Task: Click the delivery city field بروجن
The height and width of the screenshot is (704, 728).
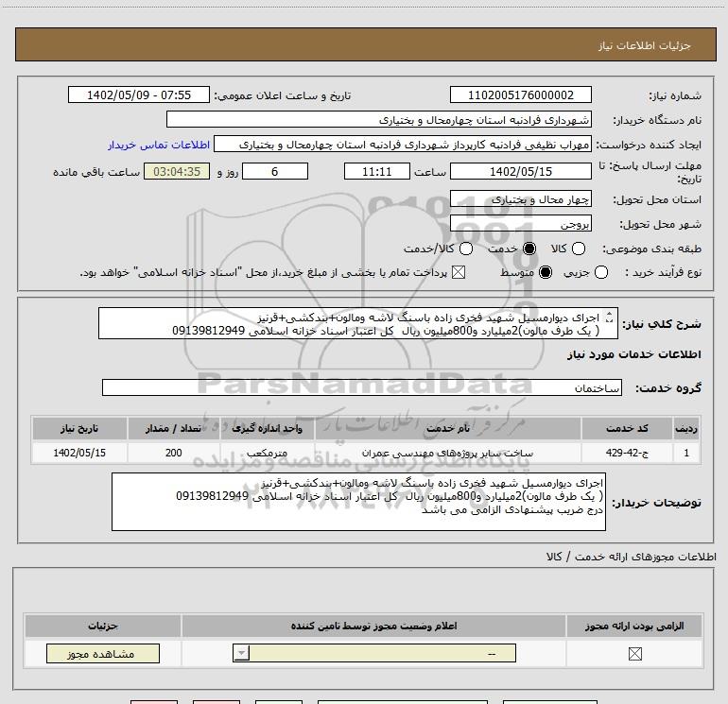Action: click(520, 224)
